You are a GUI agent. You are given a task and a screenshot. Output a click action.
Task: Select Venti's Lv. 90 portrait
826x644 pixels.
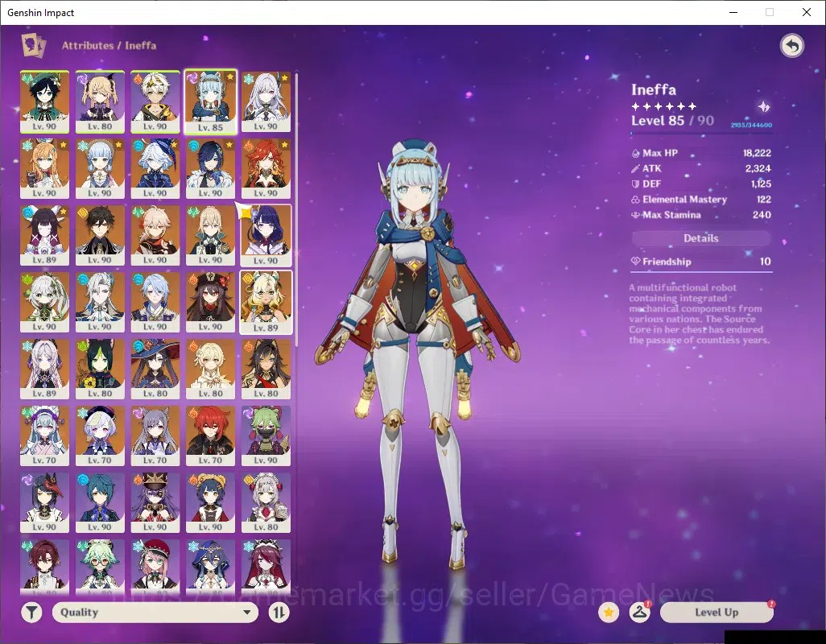coord(45,101)
